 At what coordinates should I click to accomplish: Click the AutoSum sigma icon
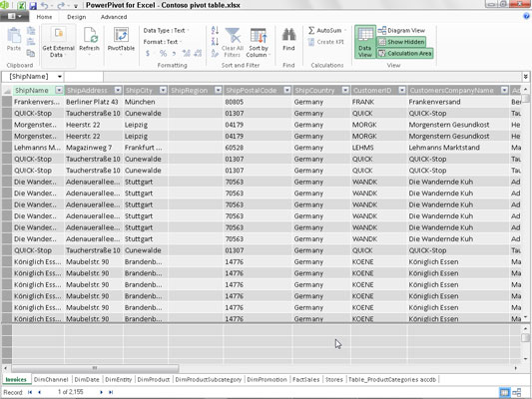(x=311, y=30)
